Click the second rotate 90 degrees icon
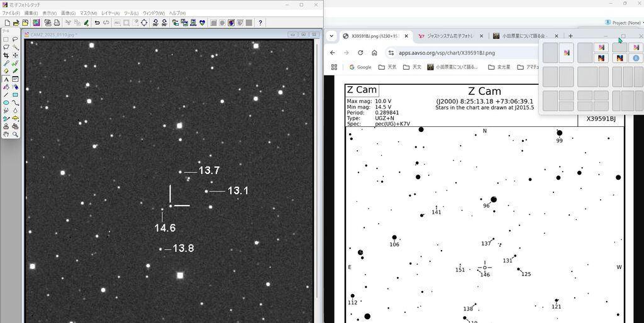Image resolution: width=644 pixels, height=323 pixels. (164, 23)
